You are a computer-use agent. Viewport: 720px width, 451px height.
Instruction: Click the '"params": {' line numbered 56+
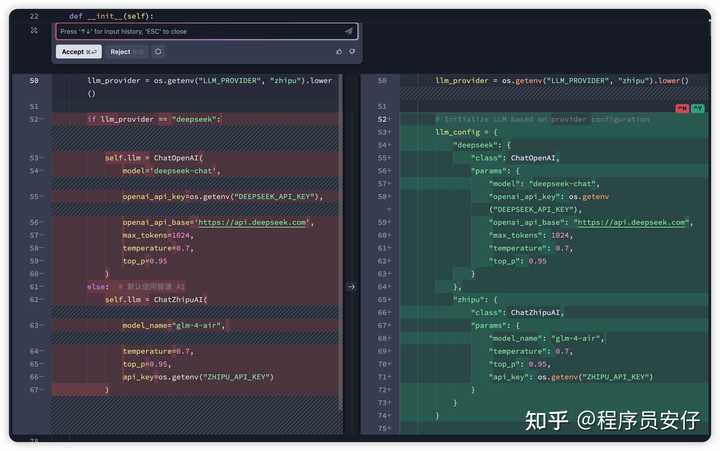[495, 171]
